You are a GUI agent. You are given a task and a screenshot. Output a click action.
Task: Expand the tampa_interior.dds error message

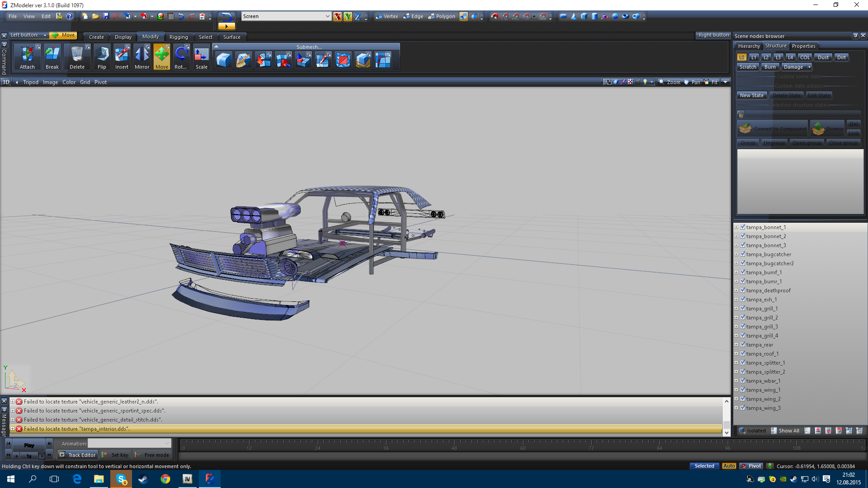(13, 429)
